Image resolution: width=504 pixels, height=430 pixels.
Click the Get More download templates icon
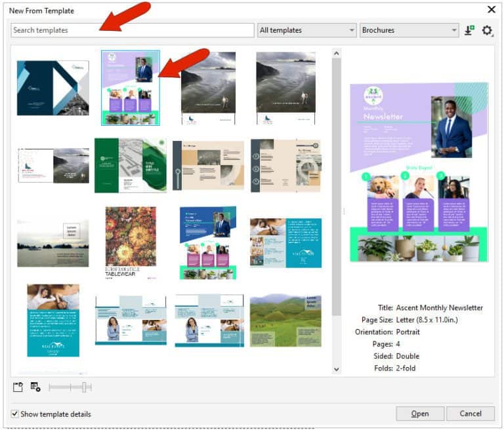[x=469, y=30]
